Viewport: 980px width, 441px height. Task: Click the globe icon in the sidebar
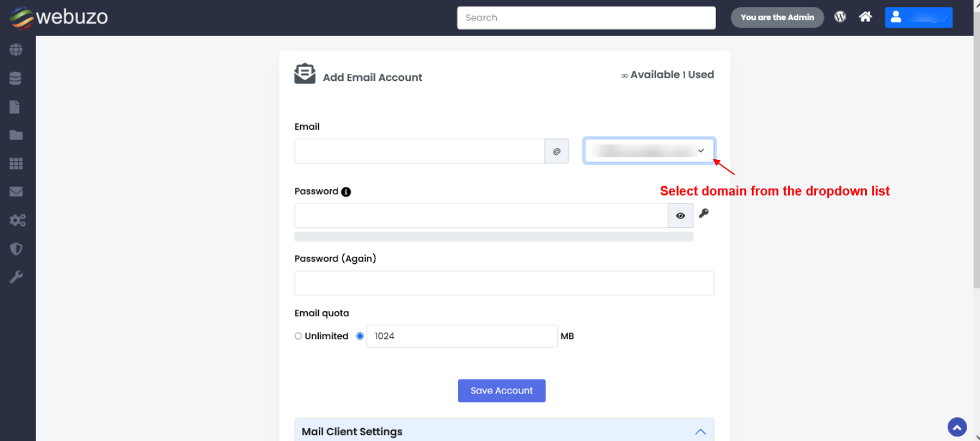pos(16,50)
